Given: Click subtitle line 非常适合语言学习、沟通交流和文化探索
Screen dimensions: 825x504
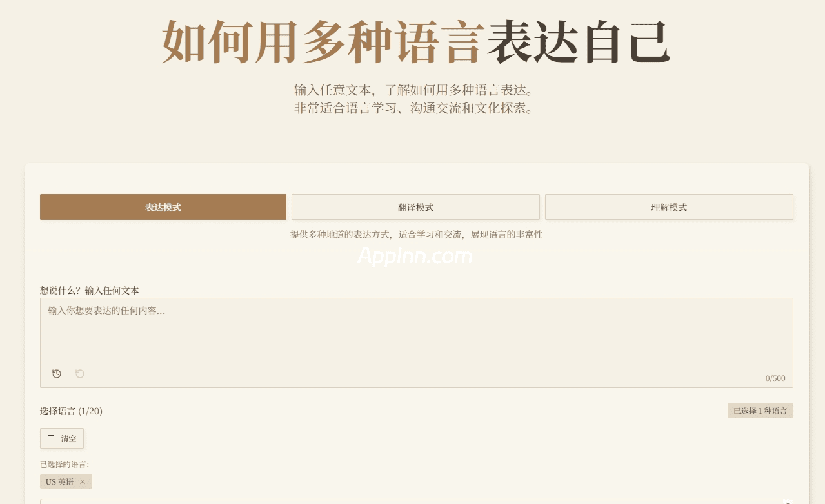Looking at the screenshot, I should [415, 108].
